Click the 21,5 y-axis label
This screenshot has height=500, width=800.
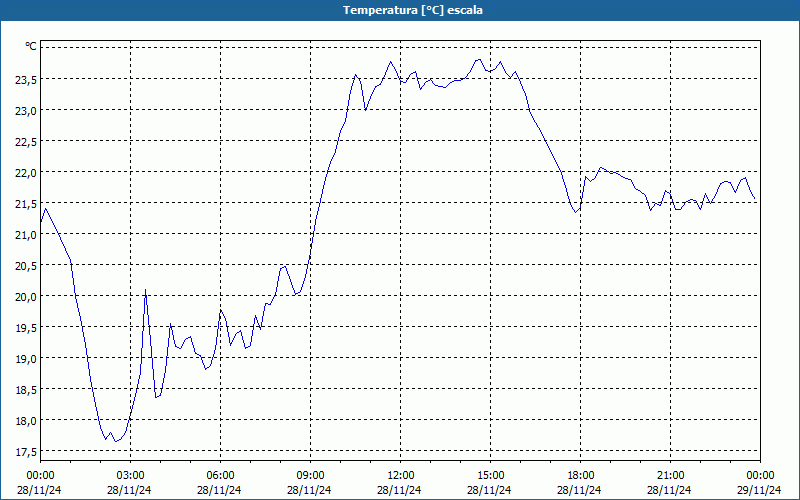point(26,204)
